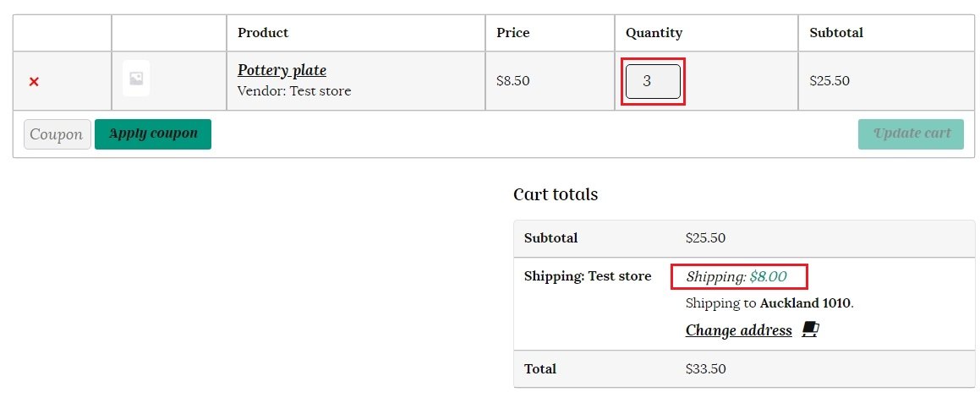This screenshot has width=980, height=403.
Task: Click the product image placeholder thumbnail
Action: 136,79
